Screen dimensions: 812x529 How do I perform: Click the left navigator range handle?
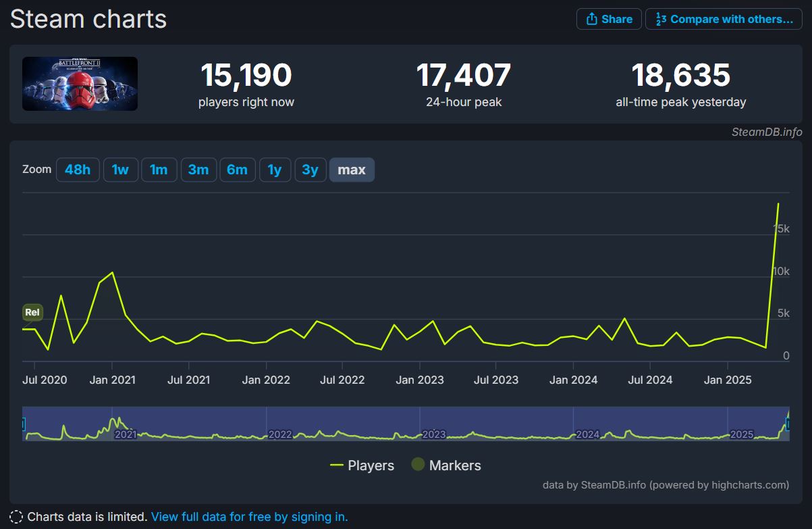[x=23, y=424]
